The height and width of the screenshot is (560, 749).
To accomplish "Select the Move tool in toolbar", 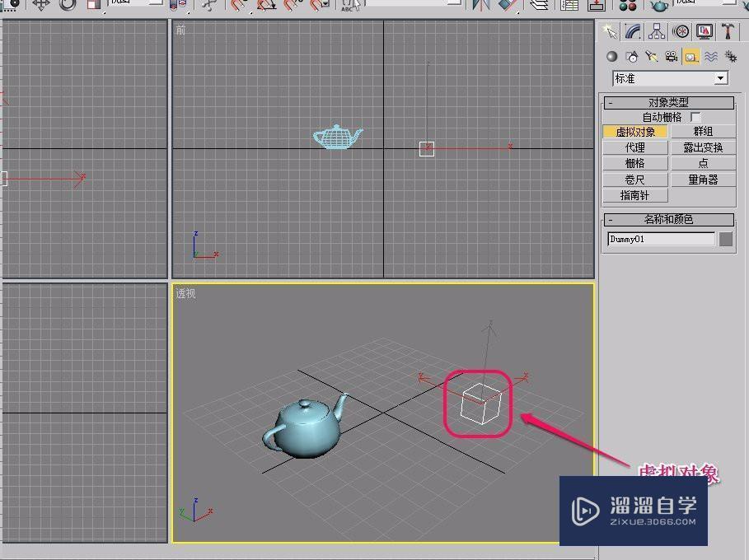I will [41, 5].
